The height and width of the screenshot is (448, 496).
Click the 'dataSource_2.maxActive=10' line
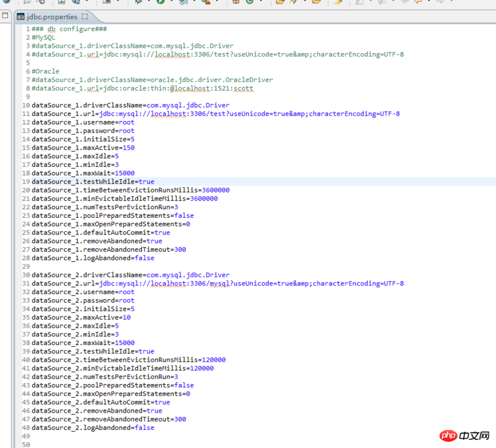pos(81,318)
